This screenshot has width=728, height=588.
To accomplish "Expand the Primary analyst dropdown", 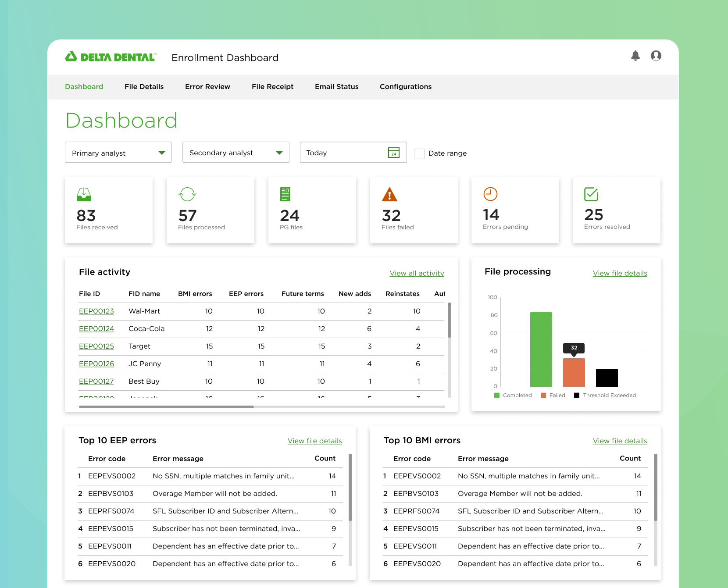I will (x=118, y=152).
